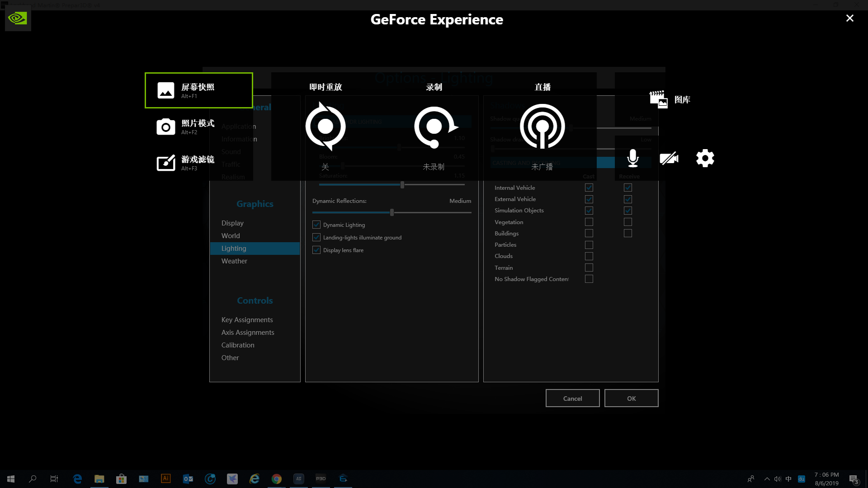Viewport: 868px width, 488px height.
Task: Confirm with the OK button
Action: [631, 398]
